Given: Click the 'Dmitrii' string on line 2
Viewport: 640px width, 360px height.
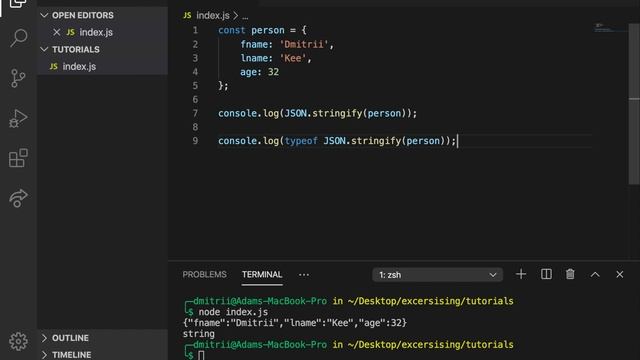Looking at the screenshot, I should [304, 44].
